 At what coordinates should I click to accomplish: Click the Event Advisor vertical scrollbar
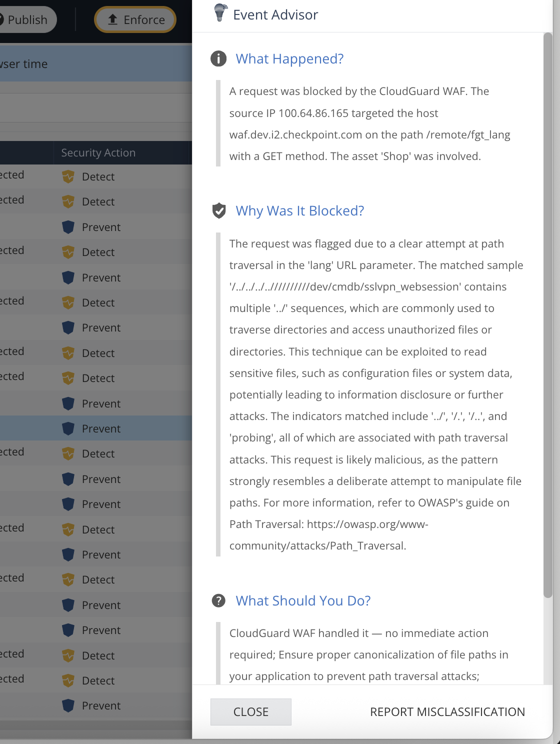pyautogui.click(x=548, y=315)
